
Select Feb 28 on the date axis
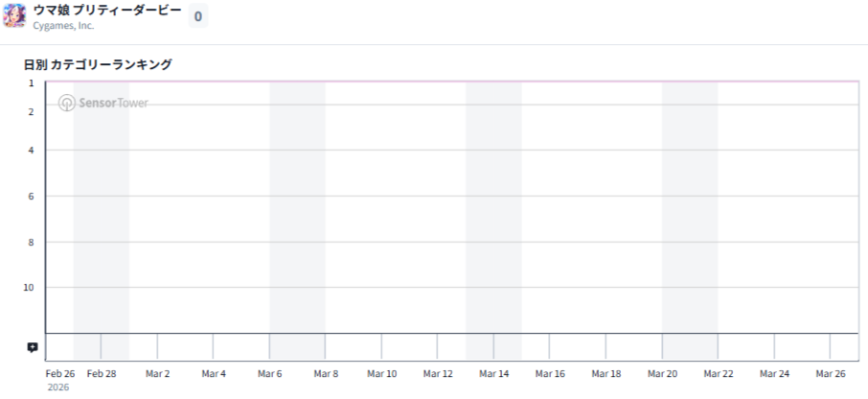[x=102, y=373]
